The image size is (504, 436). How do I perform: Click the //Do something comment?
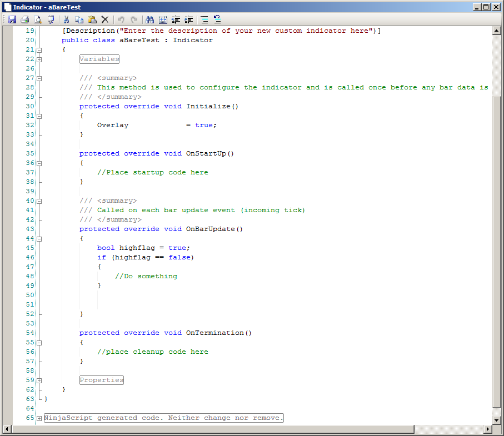pyautogui.click(x=146, y=276)
